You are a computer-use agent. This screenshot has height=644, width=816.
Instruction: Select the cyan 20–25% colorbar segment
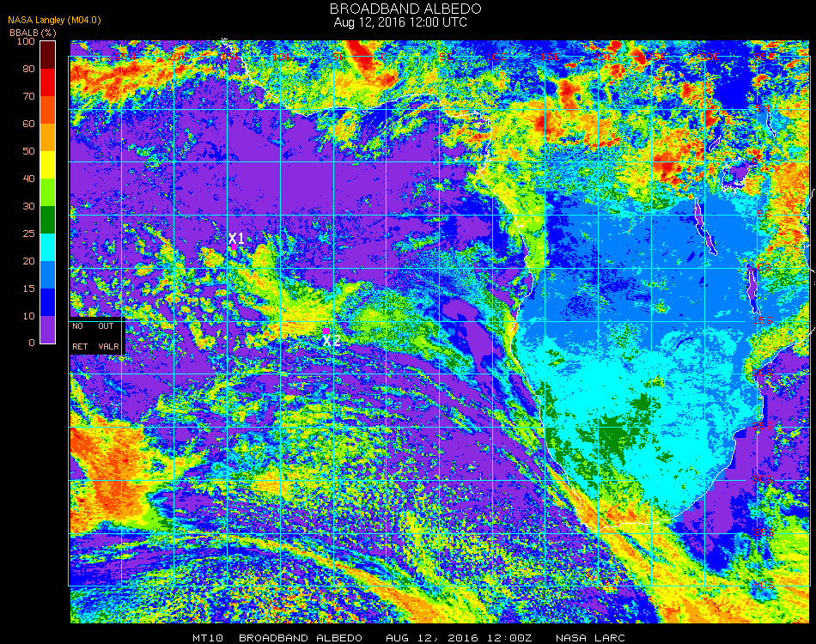pos(47,247)
